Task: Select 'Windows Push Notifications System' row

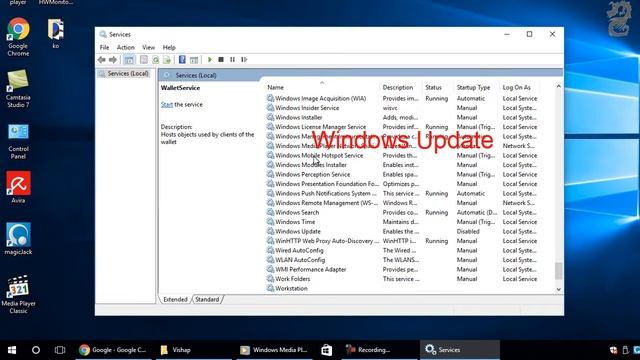Action: tap(402, 193)
